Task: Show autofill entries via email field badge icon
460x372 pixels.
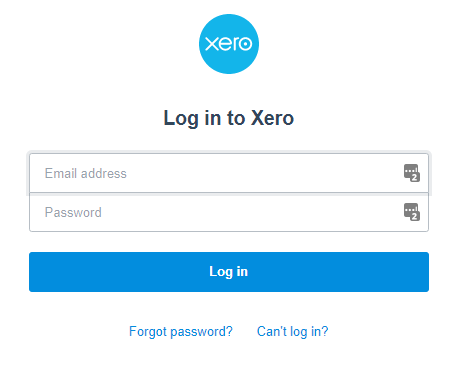Action: [x=412, y=173]
